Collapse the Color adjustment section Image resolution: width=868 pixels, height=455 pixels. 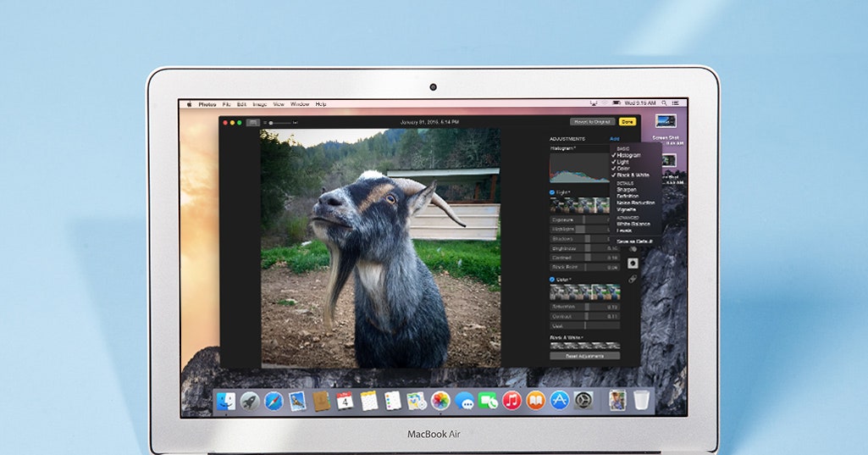pos(564,280)
